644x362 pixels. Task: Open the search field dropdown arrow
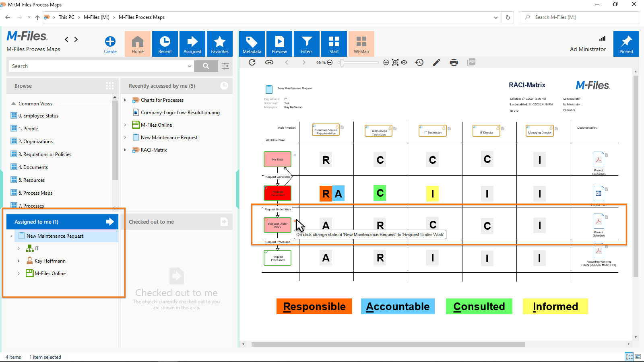(189, 66)
